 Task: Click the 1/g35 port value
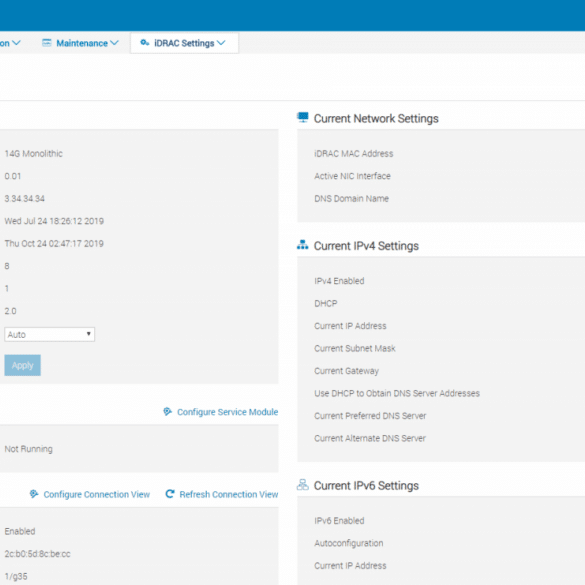click(x=16, y=576)
